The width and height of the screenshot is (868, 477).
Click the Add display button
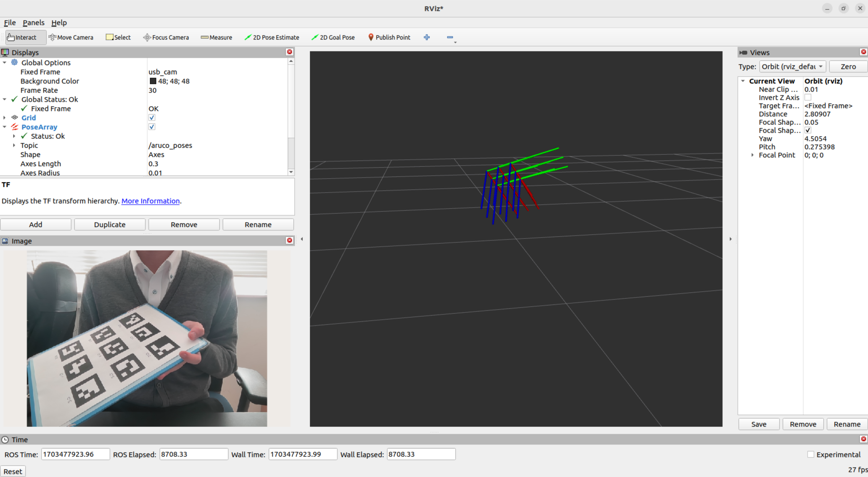[35, 225]
